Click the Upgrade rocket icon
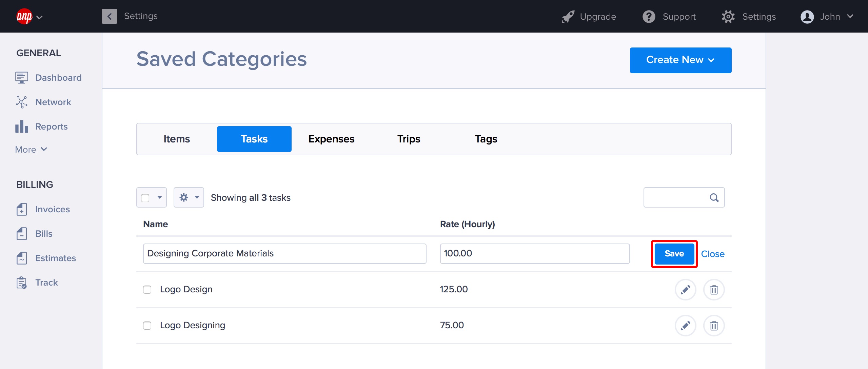 click(x=568, y=17)
